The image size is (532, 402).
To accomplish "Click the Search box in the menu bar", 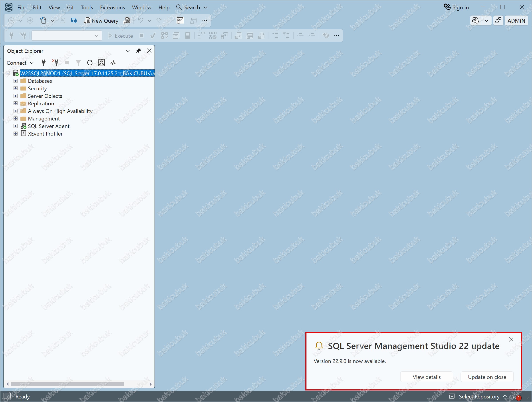I will (x=192, y=8).
